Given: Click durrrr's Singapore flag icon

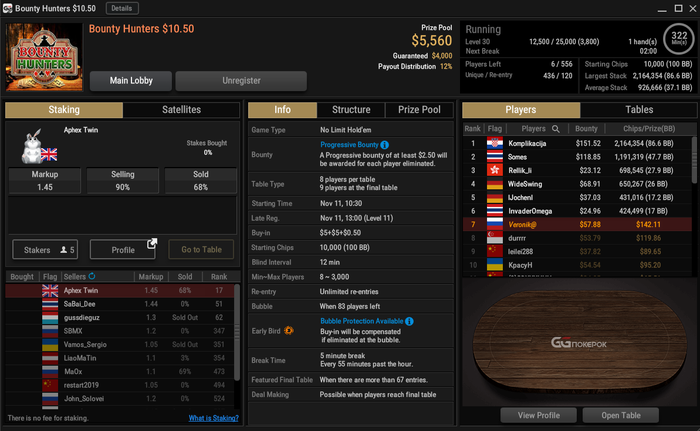Looking at the screenshot, I should (x=494, y=238).
